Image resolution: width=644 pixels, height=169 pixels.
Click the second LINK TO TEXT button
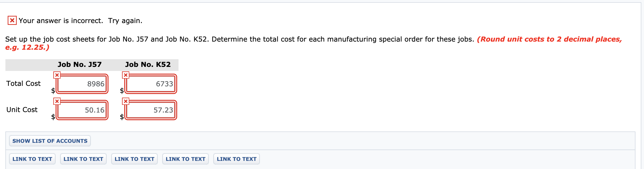pos(83,159)
